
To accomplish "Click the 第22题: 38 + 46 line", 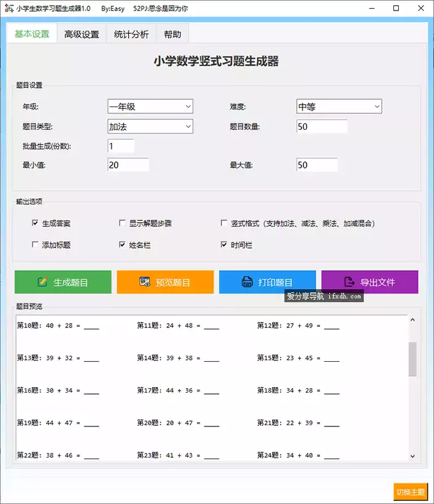I will click(58, 455).
